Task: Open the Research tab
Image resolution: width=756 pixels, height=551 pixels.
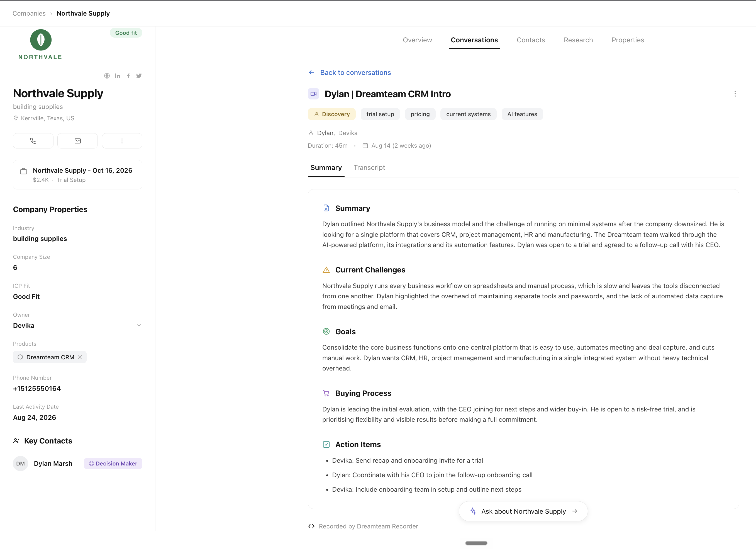Action: pos(578,40)
